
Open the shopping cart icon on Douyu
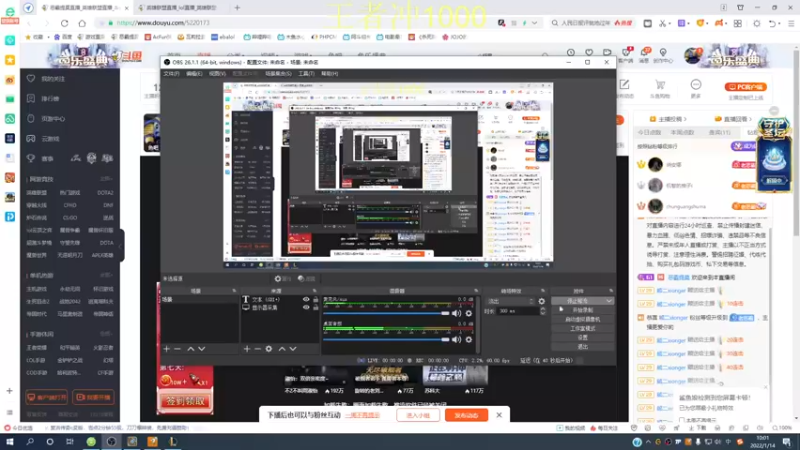(x=660, y=85)
